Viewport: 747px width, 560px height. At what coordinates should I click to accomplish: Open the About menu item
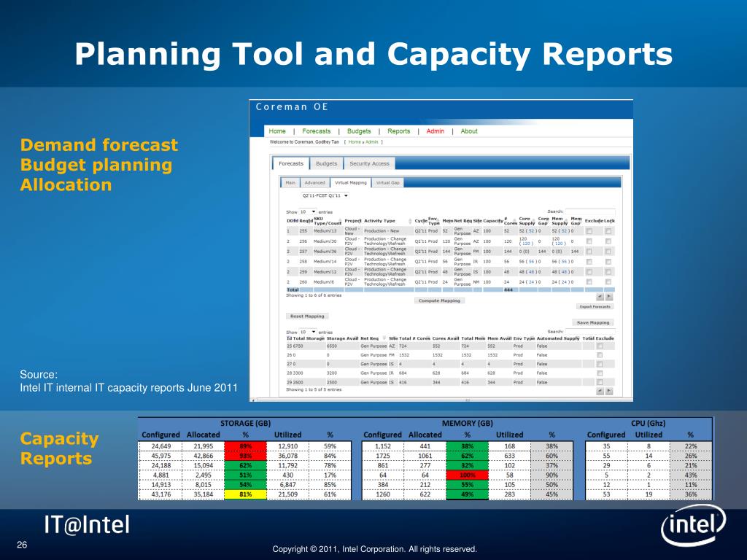tap(469, 131)
